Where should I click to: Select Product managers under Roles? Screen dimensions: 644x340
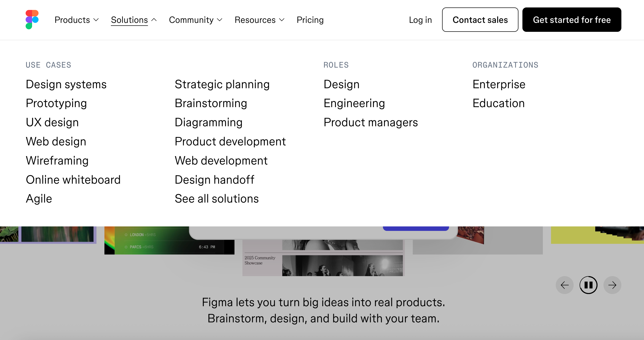pos(370,123)
